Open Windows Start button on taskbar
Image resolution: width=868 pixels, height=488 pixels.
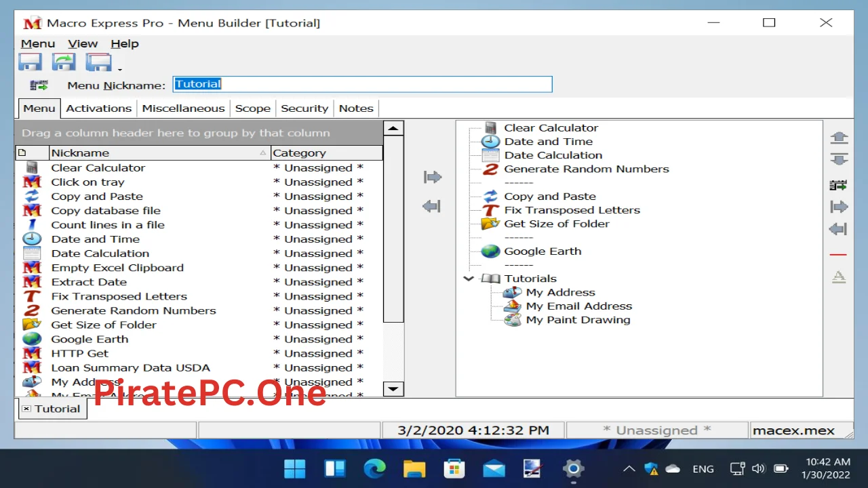295,468
